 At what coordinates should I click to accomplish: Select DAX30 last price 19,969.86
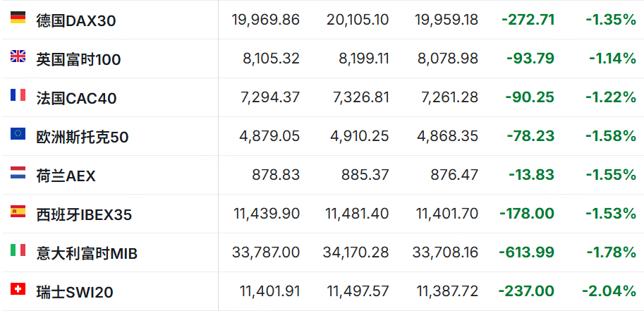pos(266,20)
